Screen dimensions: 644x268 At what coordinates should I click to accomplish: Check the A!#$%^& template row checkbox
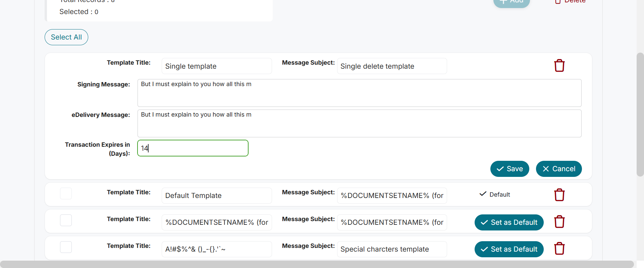point(66,247)
